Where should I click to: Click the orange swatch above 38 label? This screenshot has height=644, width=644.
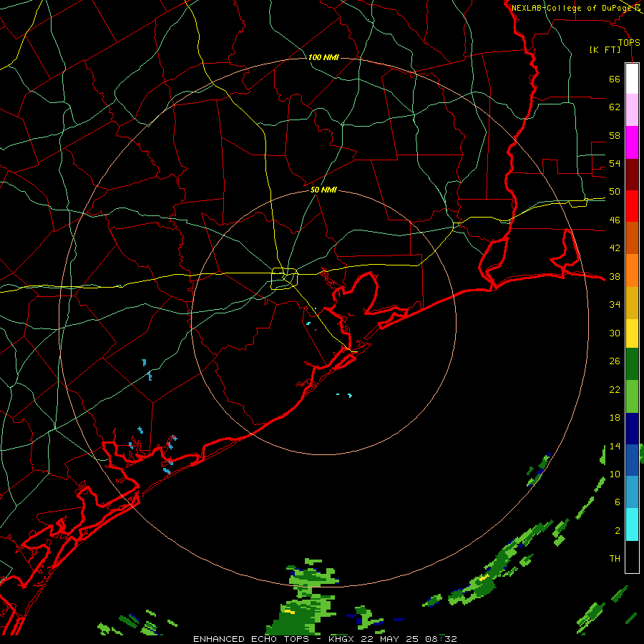[632, 270]
